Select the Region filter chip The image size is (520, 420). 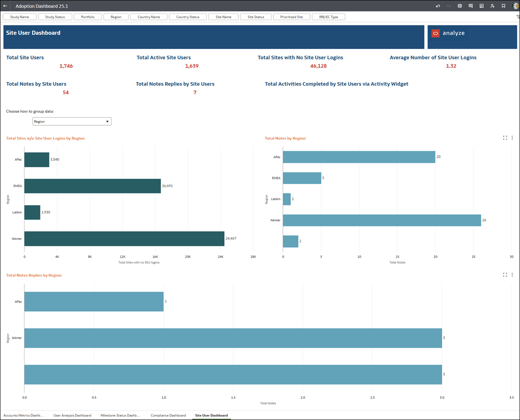tap(116, 16)
